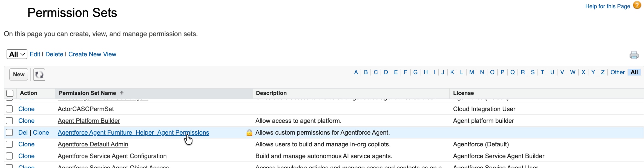Image resolution: width=644 pixels, height=168 pixels.
Task: Filter list by letter K
Action: coord(452,72)
